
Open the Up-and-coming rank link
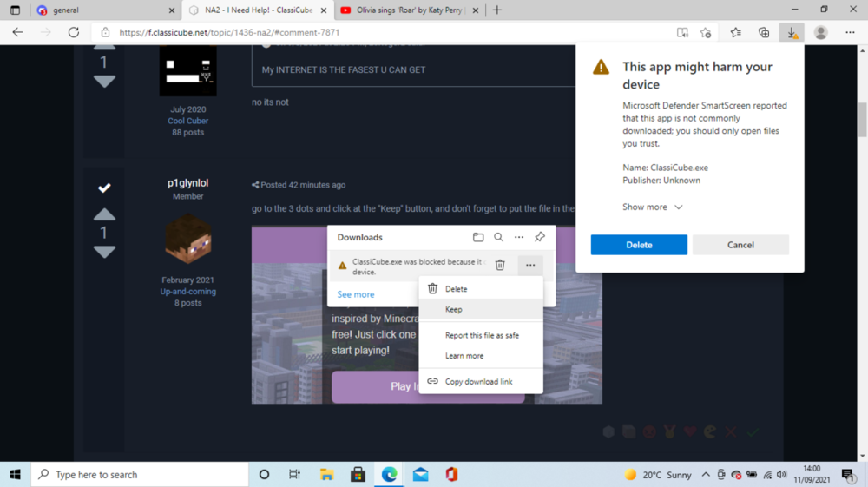pos(188,292)
